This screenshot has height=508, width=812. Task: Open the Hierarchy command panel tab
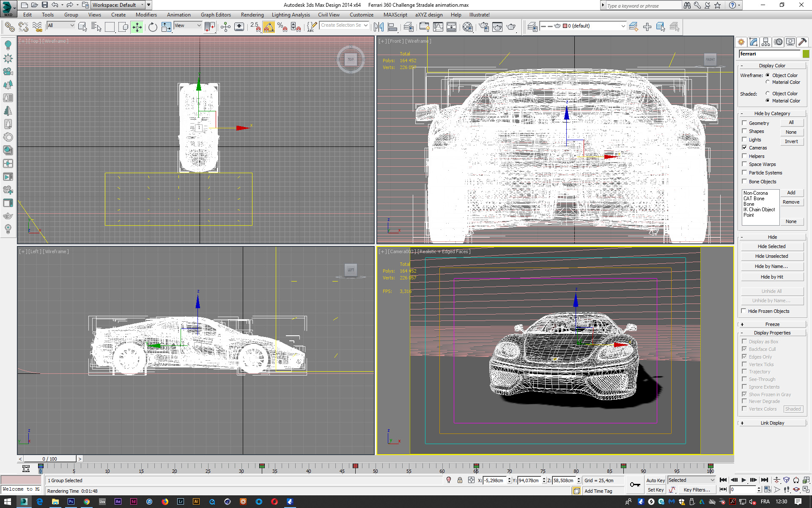[765, 42]
